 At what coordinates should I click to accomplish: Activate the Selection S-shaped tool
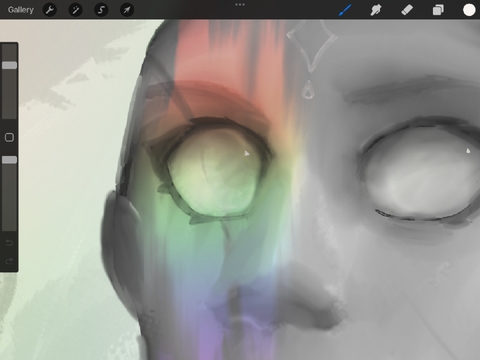[x=101, y=10]
